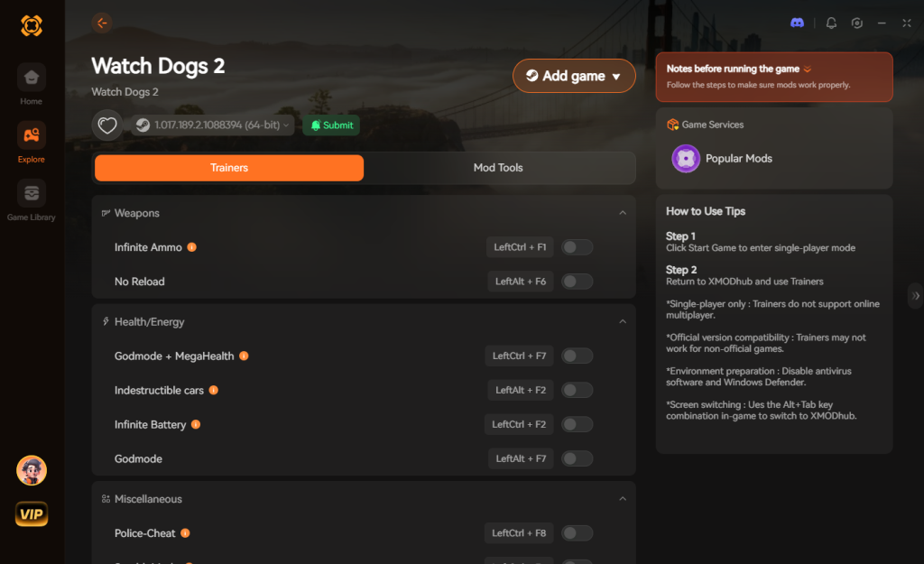The width and height of the screenshot is (924, 564).
Task: Click info icon next to Indestructible cars
Action: pos(213,390)
